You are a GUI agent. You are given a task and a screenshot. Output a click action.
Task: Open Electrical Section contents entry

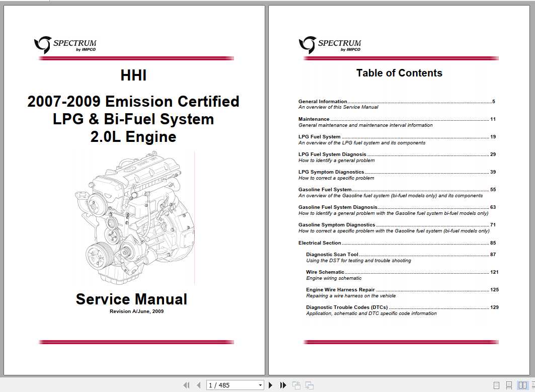pos(397,243)
